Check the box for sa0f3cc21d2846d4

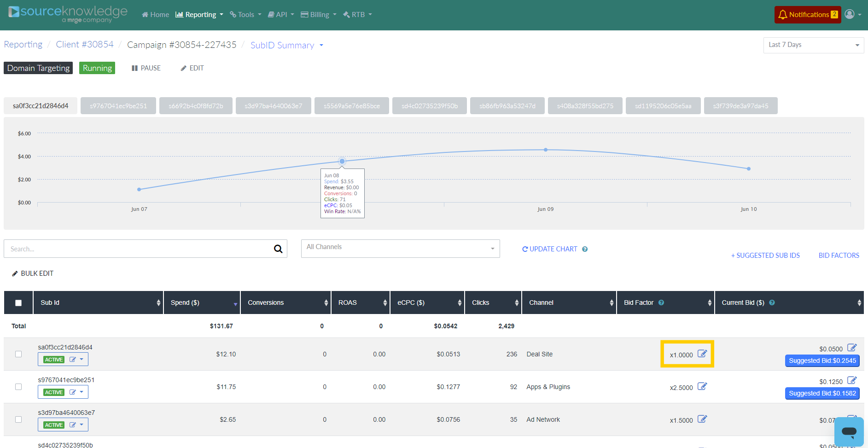(x=18, y=354)
